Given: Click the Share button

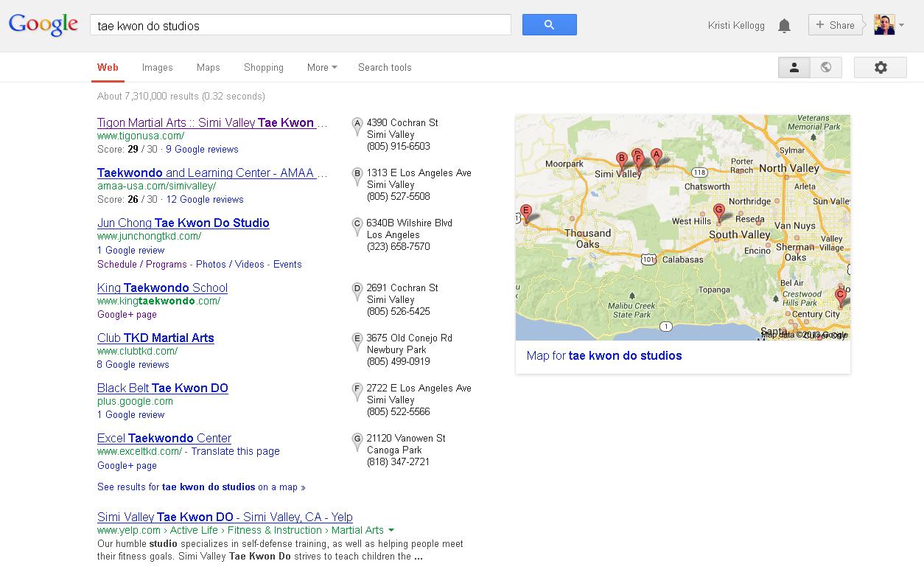Looking at the screenshot, I should 835,24.
